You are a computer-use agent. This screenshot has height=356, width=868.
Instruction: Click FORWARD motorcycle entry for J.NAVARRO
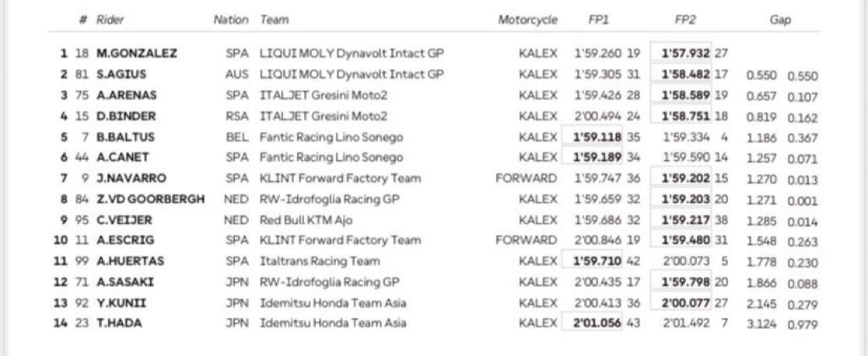click(526, 178)
